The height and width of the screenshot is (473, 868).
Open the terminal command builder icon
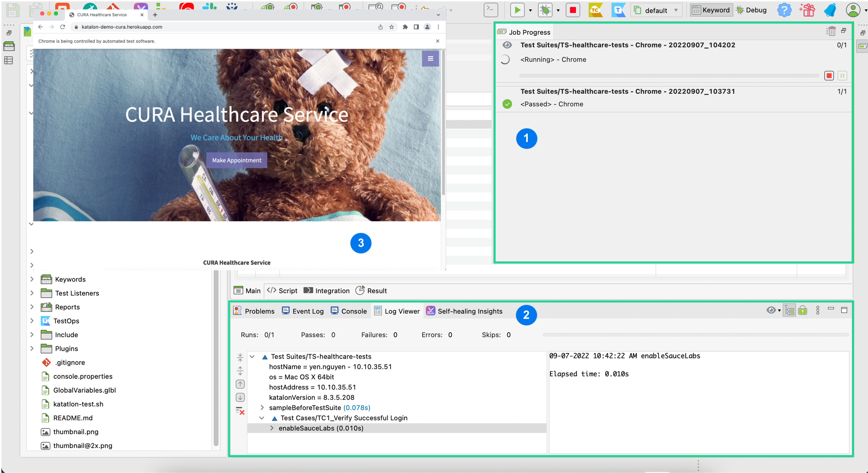pyautogui.click(x=491, y=10)
